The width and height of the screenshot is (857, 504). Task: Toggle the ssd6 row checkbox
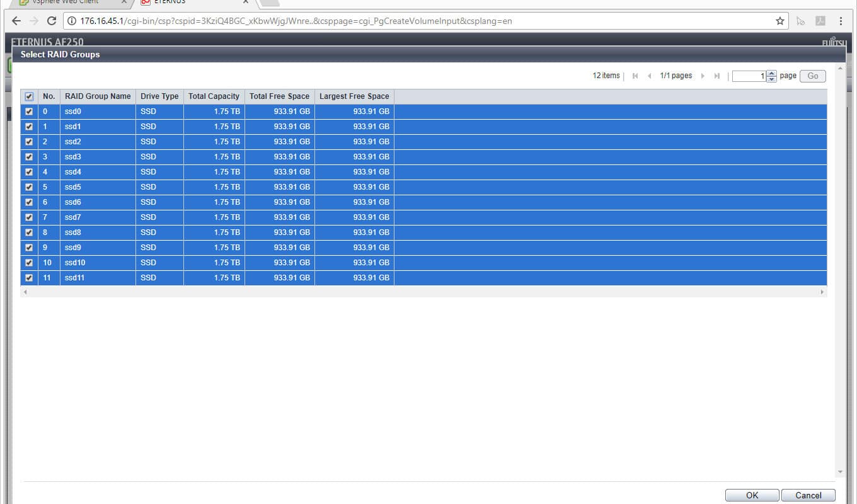click(x=29, y=202)
